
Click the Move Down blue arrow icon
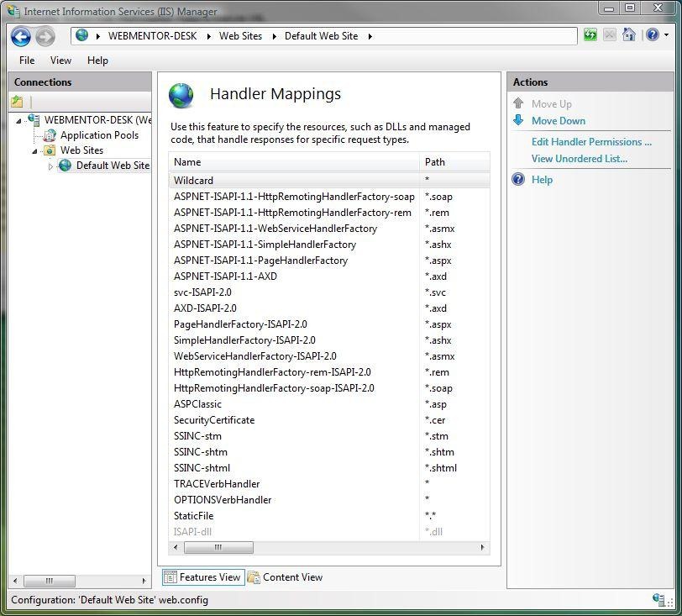[x=518, y=120]
